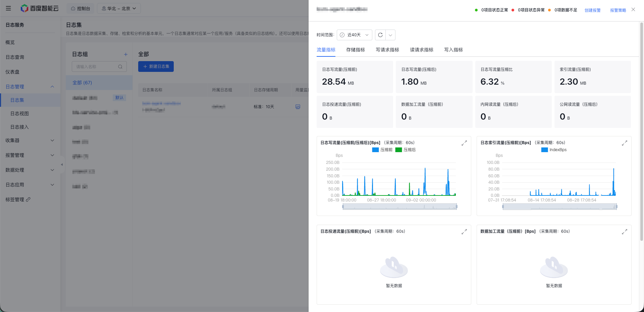Expand the 日志索引流量 chart to fullscreen

click(625, 143)
